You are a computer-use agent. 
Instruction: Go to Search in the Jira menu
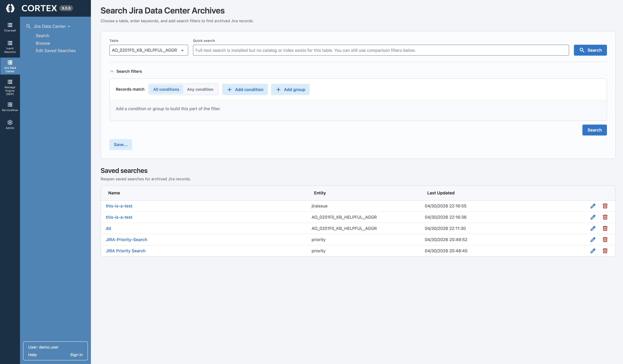coord(43,36)
